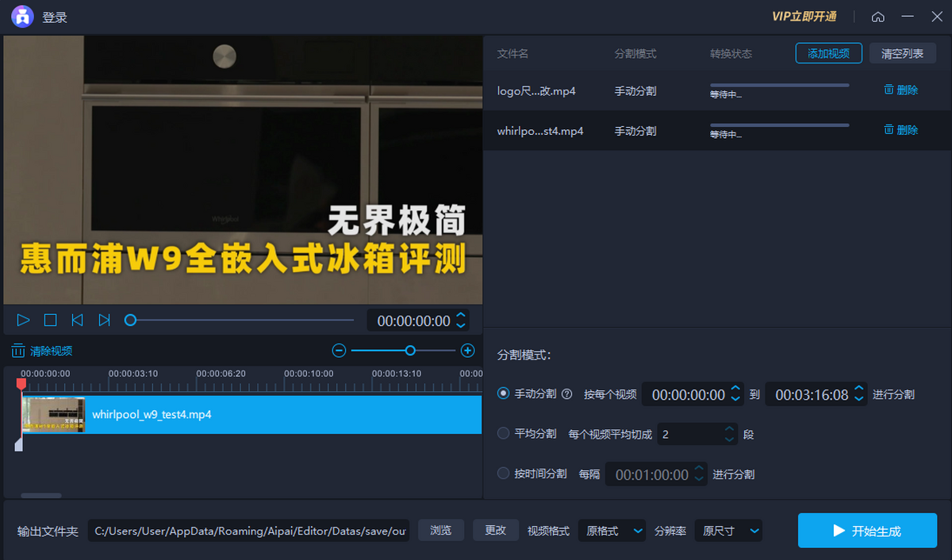Delete logo尺...改.mp4 from list
The height and width of the screenshot is (560, 952).
pos(901,90)
